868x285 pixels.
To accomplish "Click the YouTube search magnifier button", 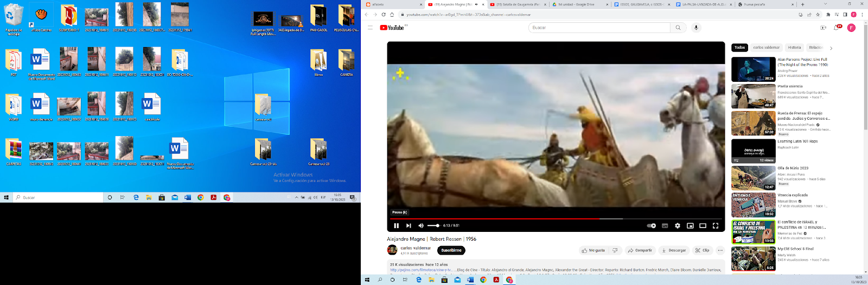I will click(x=678, y=28).
